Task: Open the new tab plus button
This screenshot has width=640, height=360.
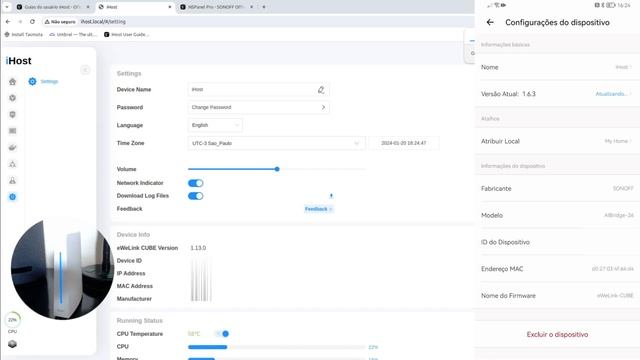Action: tap(264, 7)
